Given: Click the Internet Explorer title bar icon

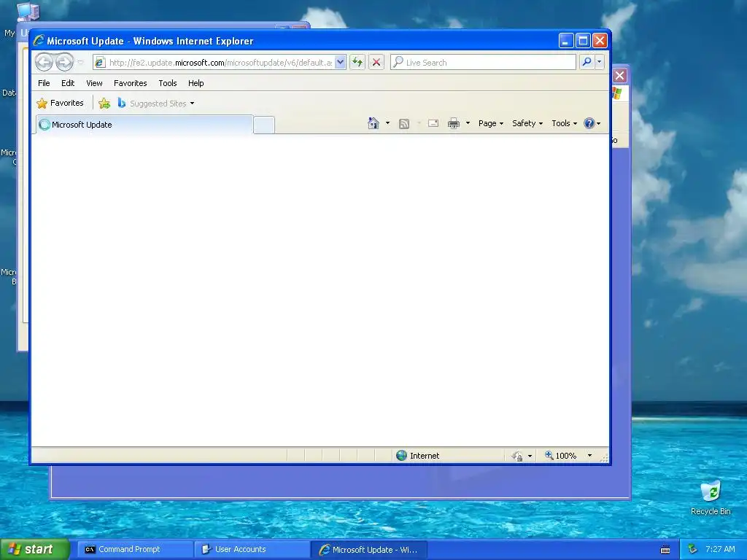Looking at the screenshot, I should 39,41.
